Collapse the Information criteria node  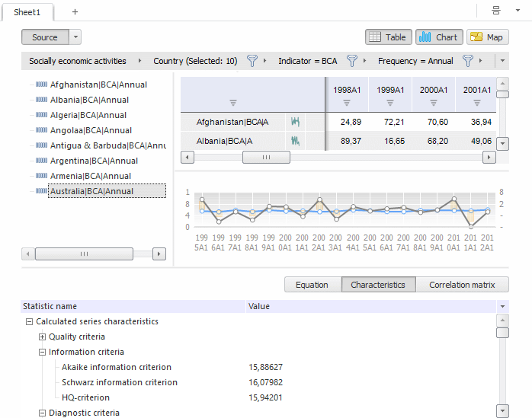pos(43,352)
